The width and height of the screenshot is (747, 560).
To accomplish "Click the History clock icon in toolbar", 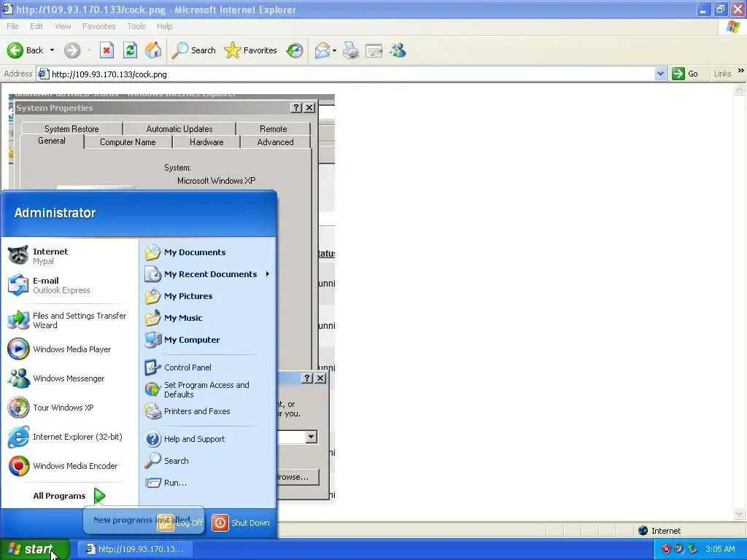I will click(295, 50).
